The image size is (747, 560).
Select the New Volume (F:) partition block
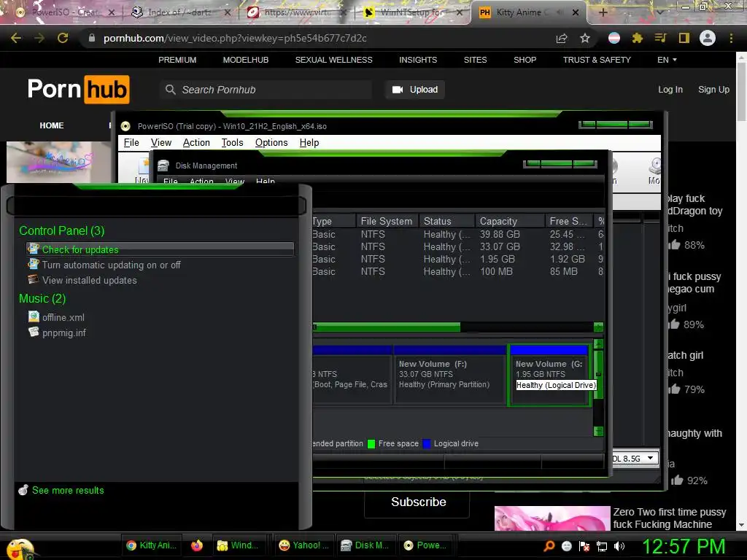tap(449, 375)
